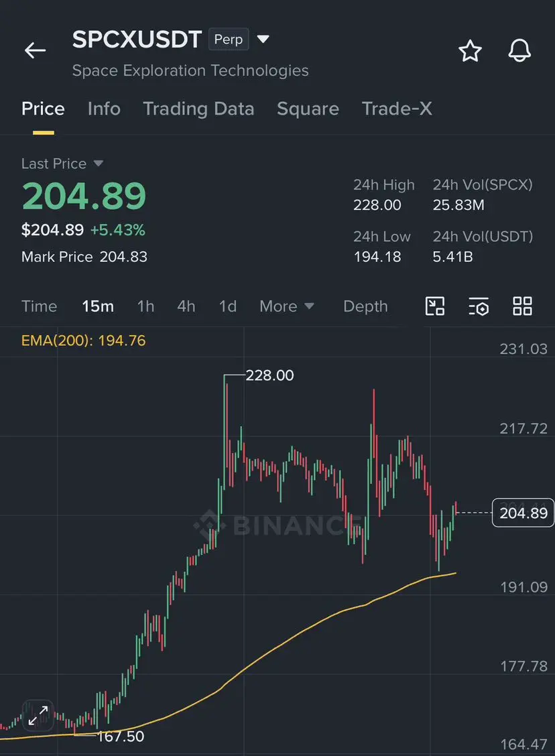This screenshot has width=555, height=756.
Task: Add SPCXUSDT to favorites with star icon
Action: tap(470, 51)
